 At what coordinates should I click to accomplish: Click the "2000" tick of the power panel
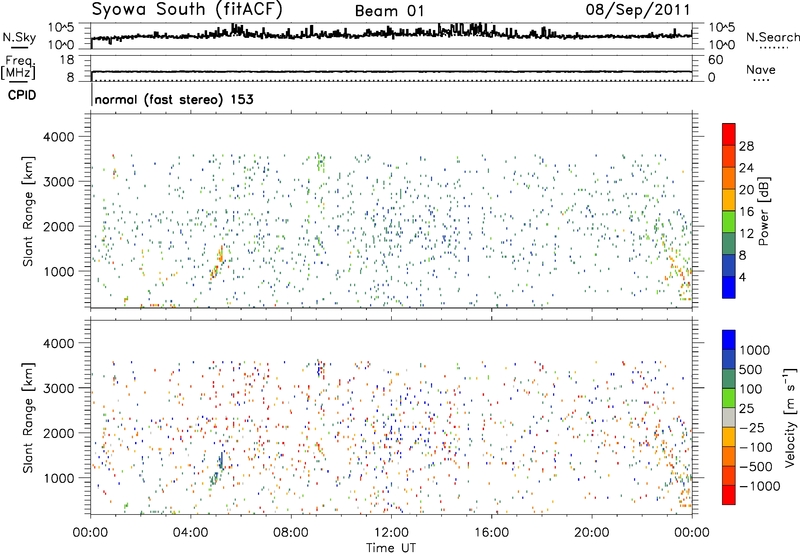(58, 226)
